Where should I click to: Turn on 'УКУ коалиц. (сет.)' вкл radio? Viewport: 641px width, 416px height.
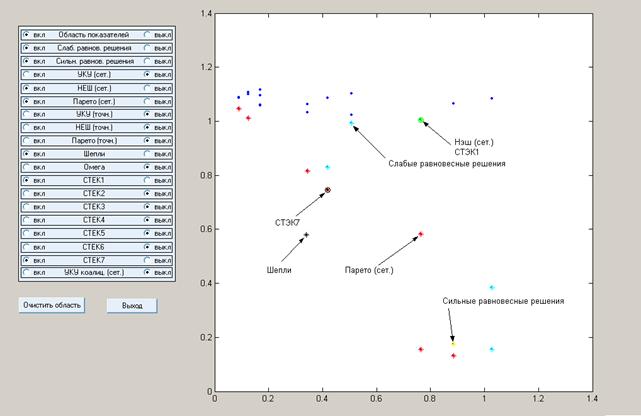(x=25, y=272)
